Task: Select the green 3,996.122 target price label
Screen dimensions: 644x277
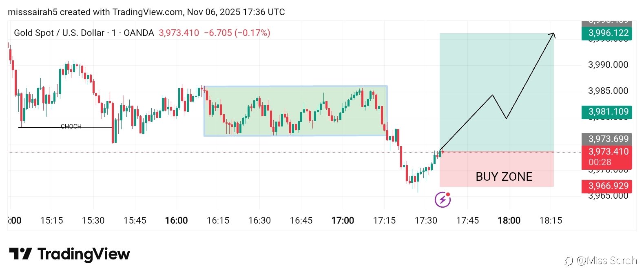Action: pos(607,33)
